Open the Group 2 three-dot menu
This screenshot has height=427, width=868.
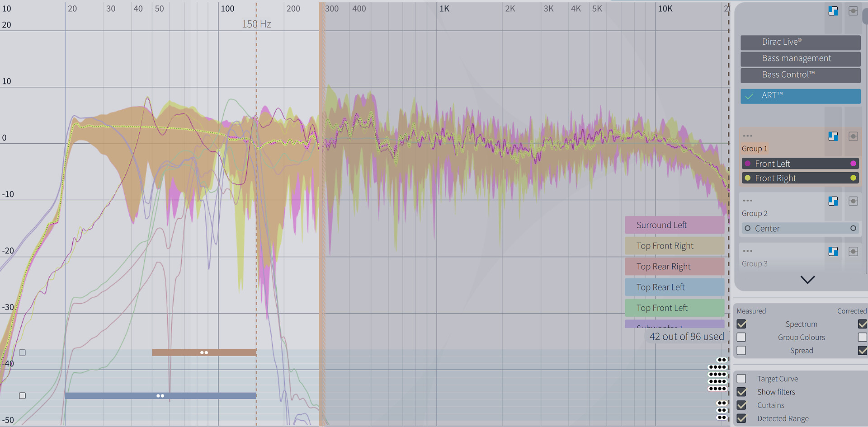tap(747, 201)
